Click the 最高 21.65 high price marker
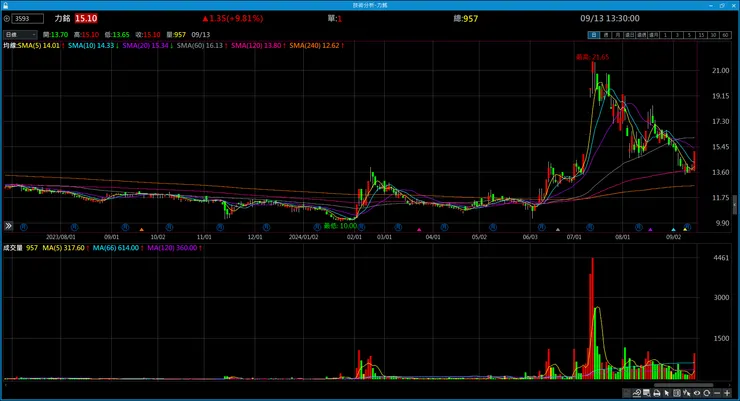Image resolution: width=740 pixels, height=401 pixels. tap(592, 57)
